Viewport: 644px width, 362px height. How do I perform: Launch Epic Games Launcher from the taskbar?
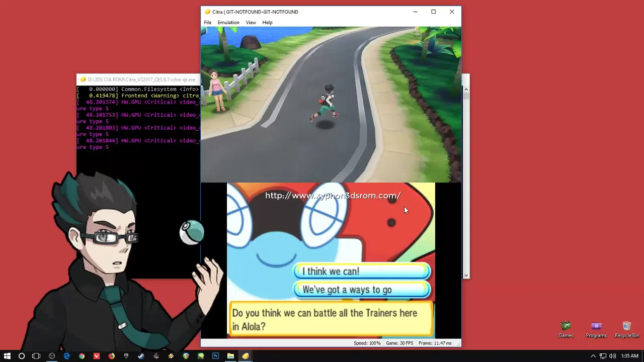126,356
